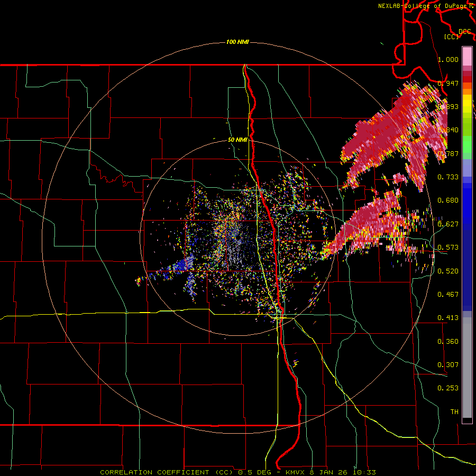Click the 0.680 scale value

click(x=448, y=200)
